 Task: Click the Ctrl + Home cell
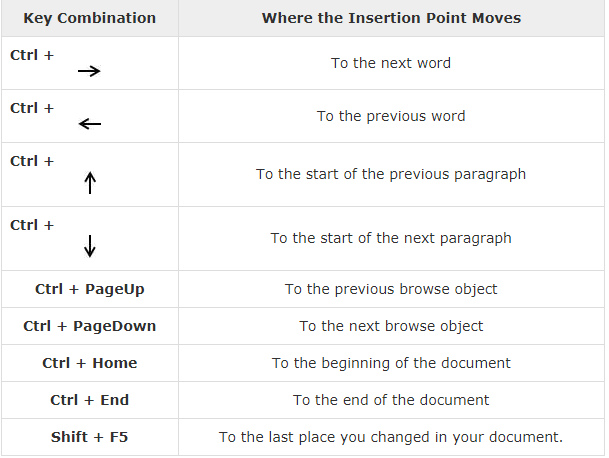coord(90,363)
